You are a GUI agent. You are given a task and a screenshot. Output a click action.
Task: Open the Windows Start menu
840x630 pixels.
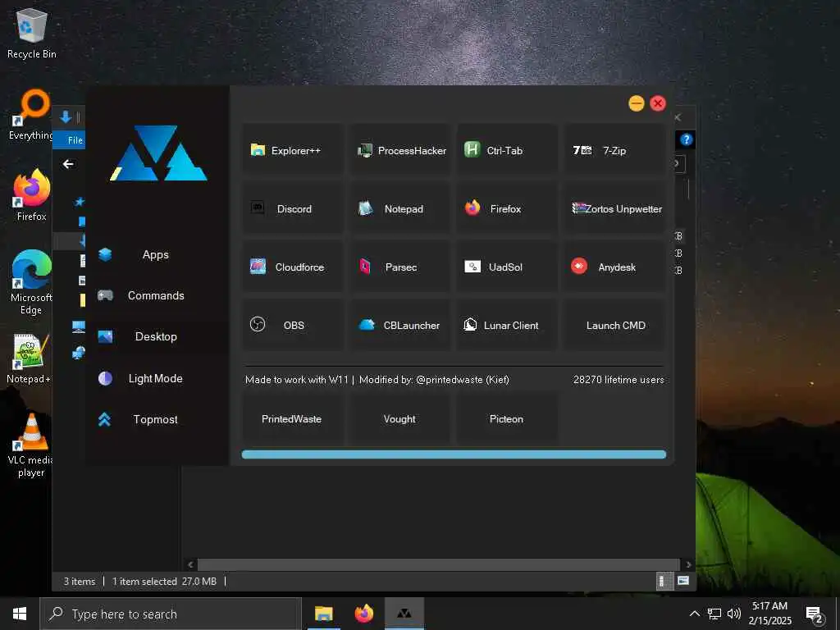[20, 614]
